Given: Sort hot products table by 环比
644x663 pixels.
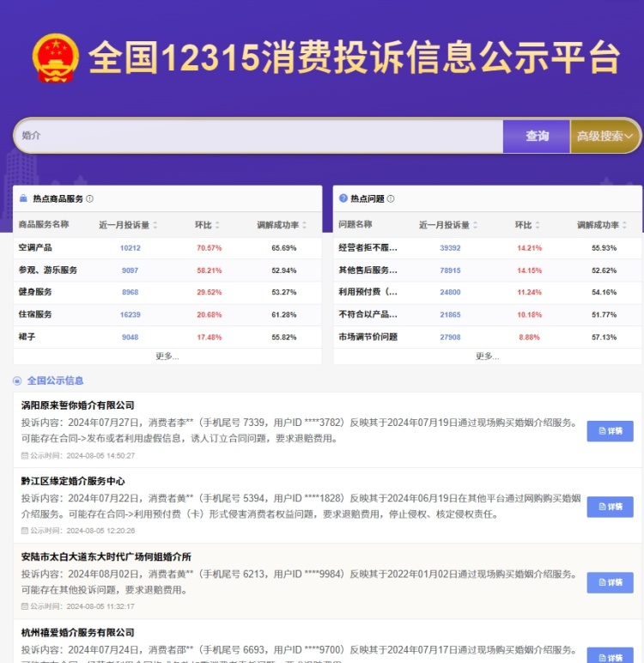Looking at the screenshot, I should [x=217, y=225].
